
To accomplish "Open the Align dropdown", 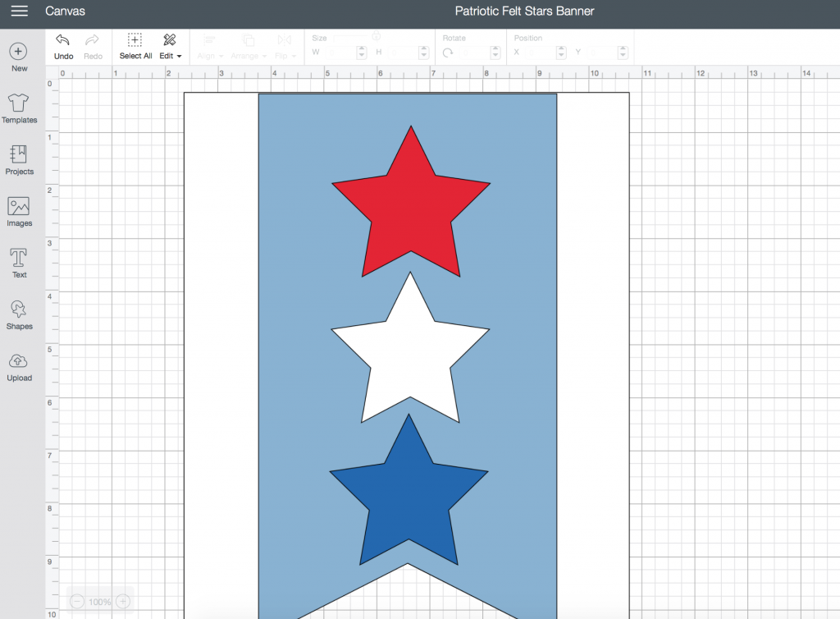I will (209, 47).
